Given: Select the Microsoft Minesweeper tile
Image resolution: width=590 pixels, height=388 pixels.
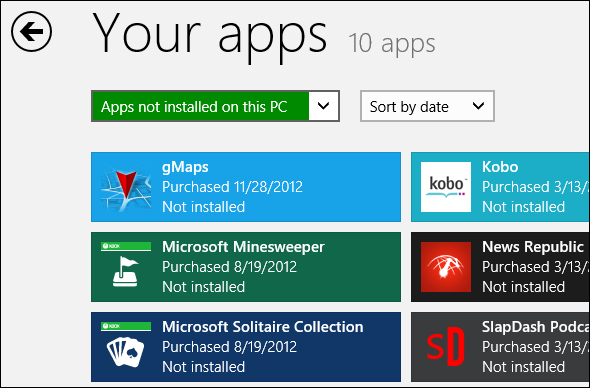Looking at the screenshot, I should (x=246, y=267).
